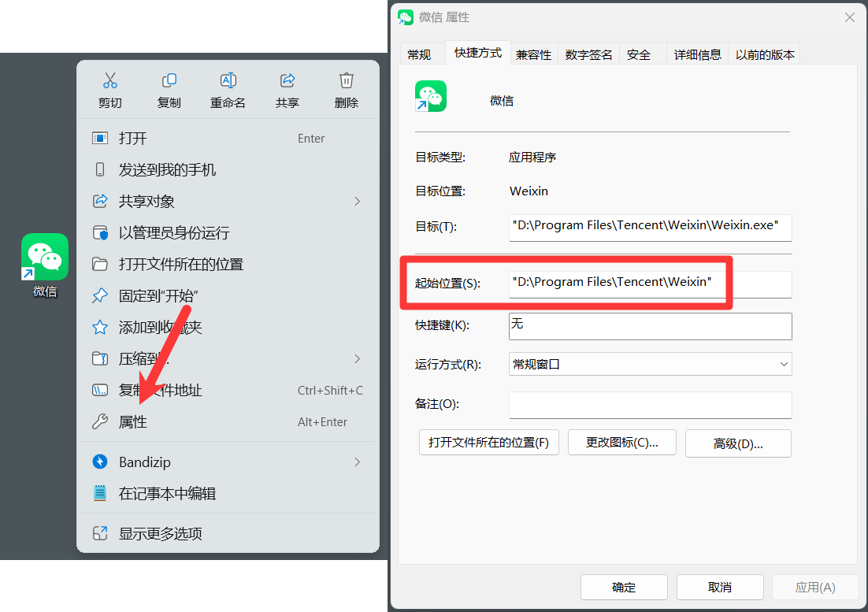Click the path icon beside 复制文件地址
868x612 pixels.
tap(100, 390)
